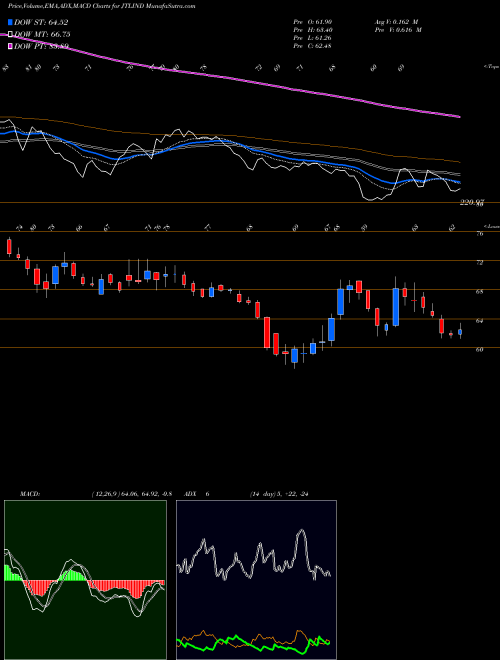The width and height of the screenshot is (500, 660).
Task: Click the blue DOW ST legend swatch
Action: [x=11, y=23]
